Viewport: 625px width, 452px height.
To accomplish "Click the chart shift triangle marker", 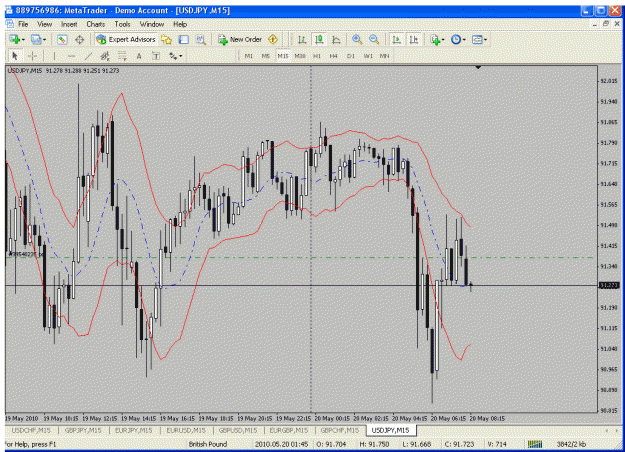I will point(478,68).
